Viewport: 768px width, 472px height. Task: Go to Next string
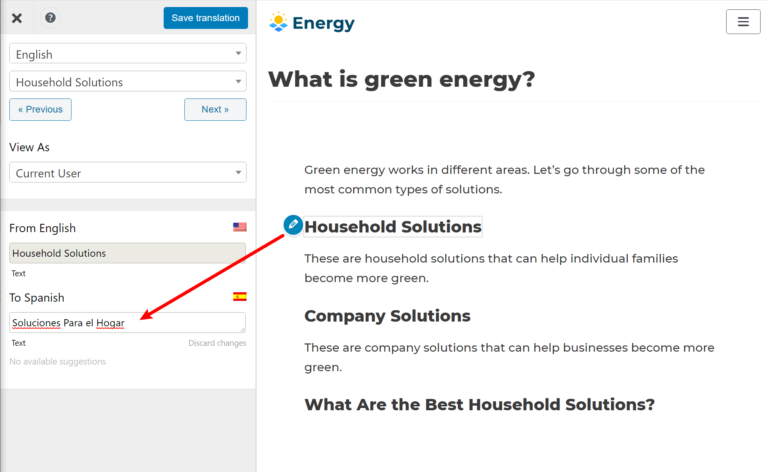click(215, 109)
